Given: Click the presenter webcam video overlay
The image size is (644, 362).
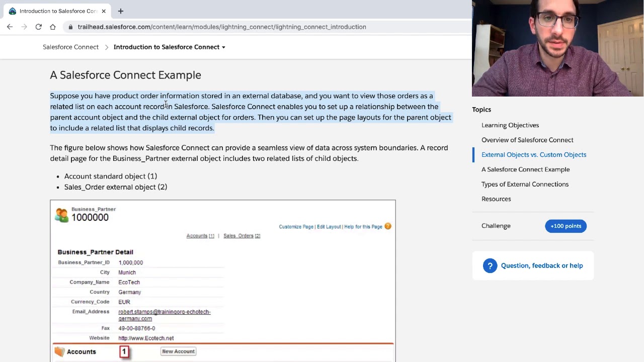Looking at the screenshot, I should click(x=558, y=48).
